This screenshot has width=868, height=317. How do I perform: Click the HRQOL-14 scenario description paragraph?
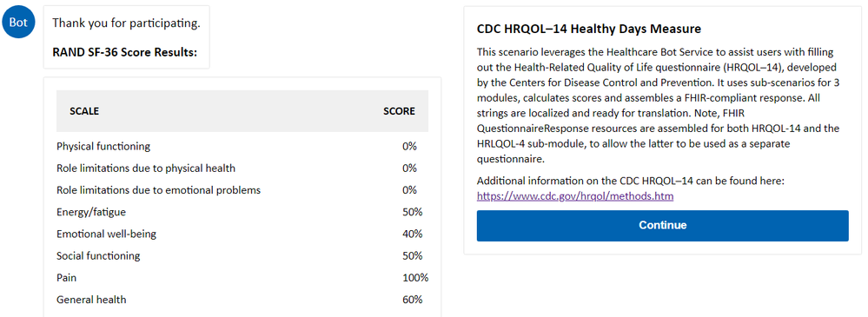tap(659, 106)
